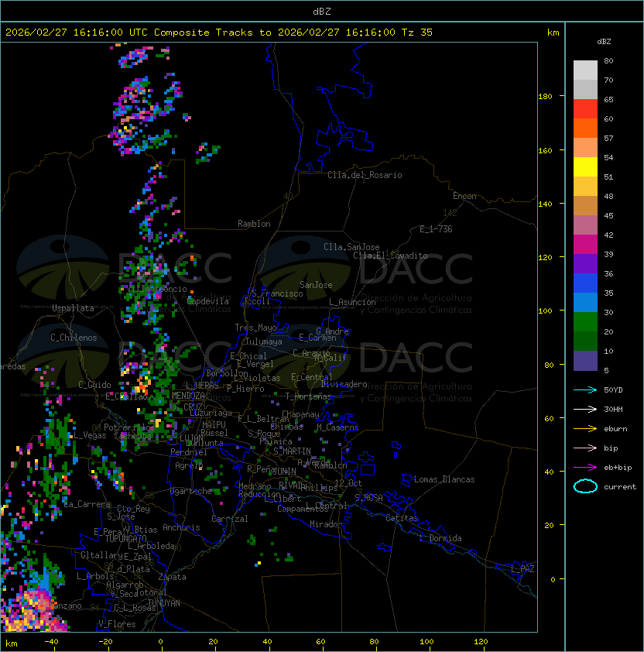
Task: Click the 'eb+bip' legend label
Action: [x=618, y=468]
